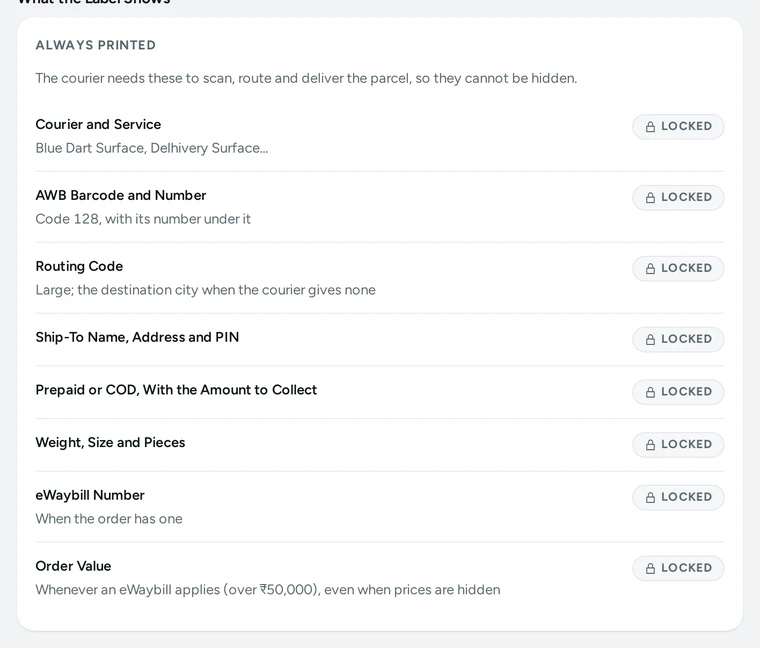This screenshot has height=648, width=760.
Task: Click the lock icon beside eWaybill Number
Action: [650, 497]
